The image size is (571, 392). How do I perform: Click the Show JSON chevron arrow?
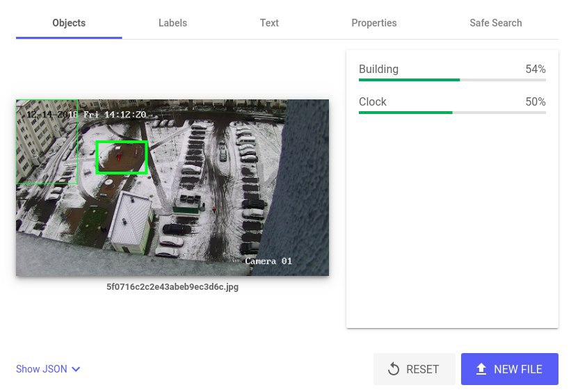76,369
